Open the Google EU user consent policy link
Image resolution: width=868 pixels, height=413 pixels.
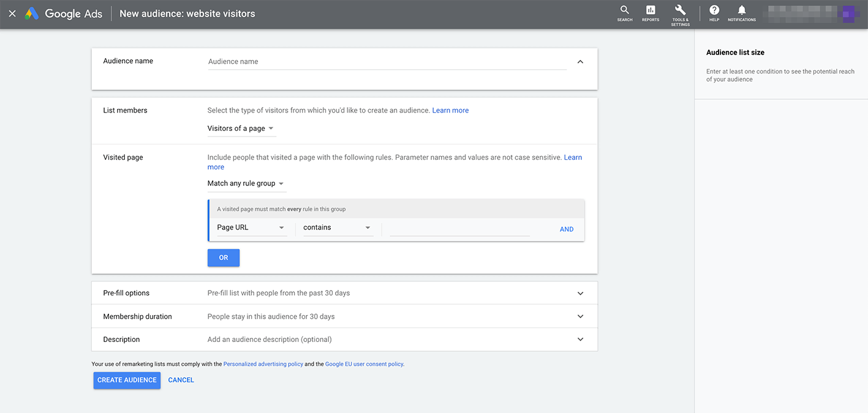[364, 364]
